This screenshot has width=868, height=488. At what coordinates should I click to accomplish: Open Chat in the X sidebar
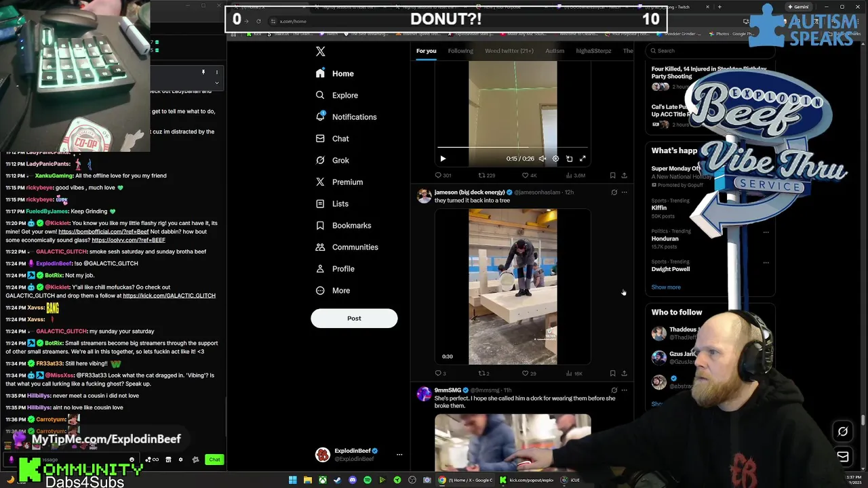click(332, 138)
